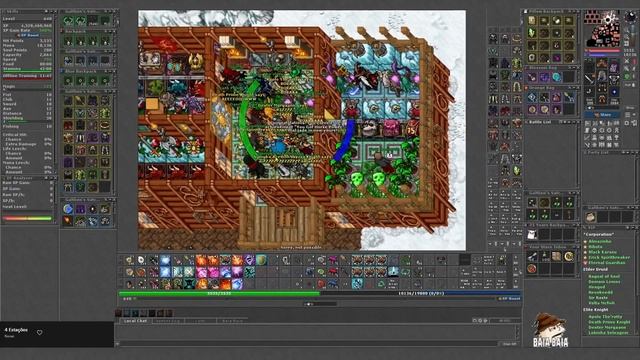The image size is (640, 360).
Task: Toggle the crossed-swords attack stance icon
Action: pos(627,61)
